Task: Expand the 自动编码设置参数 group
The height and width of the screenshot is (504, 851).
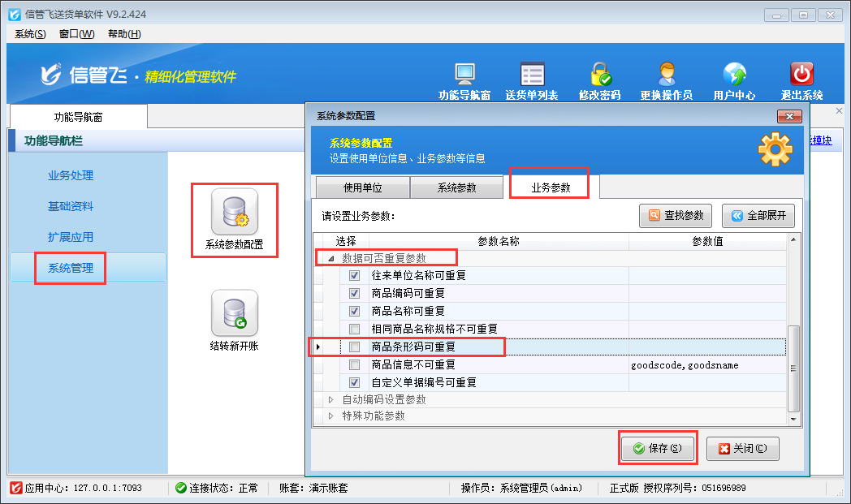Action: pos(330,400)
